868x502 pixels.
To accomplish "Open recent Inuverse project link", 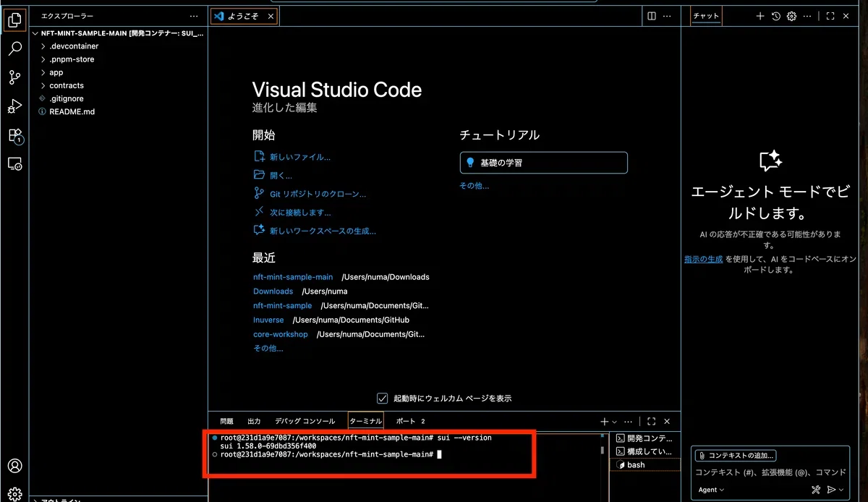I will click(268, 320).
